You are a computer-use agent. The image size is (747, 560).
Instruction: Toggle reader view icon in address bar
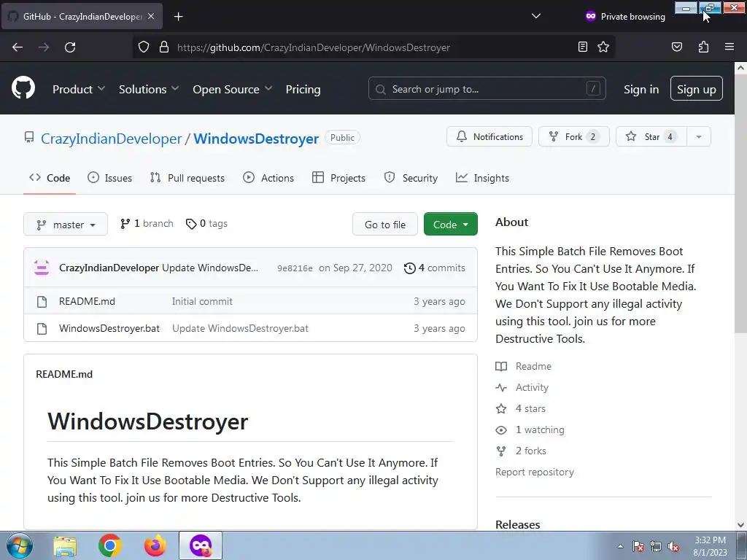[x=582, y=47]
